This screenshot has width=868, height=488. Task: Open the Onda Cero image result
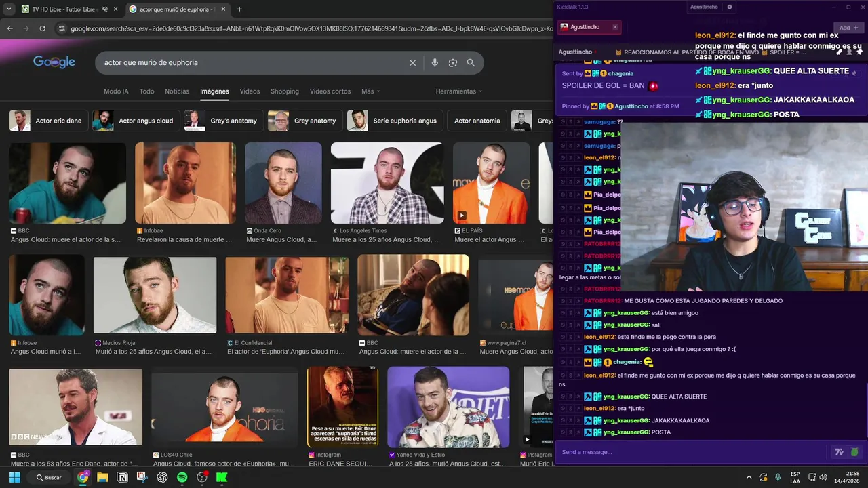(x=283, y=183)
